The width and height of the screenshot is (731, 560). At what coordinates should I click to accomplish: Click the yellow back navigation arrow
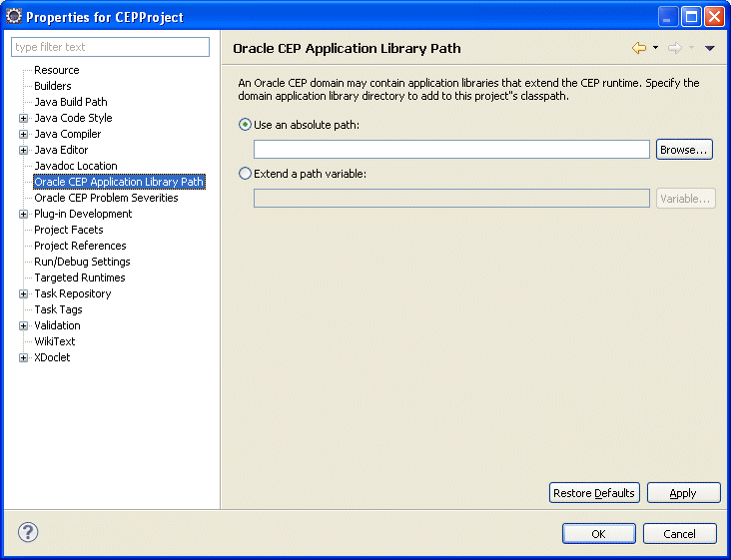pyautogui.click(x=639, y=48)
